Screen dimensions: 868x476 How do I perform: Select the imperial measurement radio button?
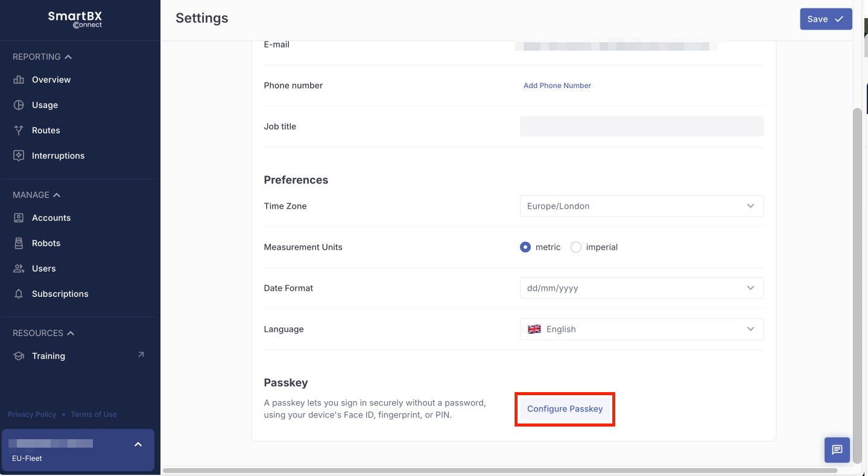tap(576, 247)
